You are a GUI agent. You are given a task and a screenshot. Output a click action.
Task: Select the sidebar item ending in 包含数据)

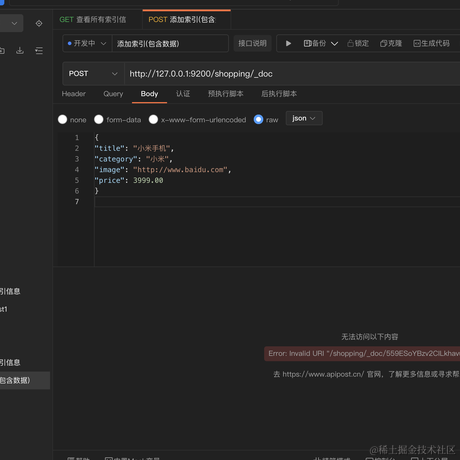pos(25,380)
